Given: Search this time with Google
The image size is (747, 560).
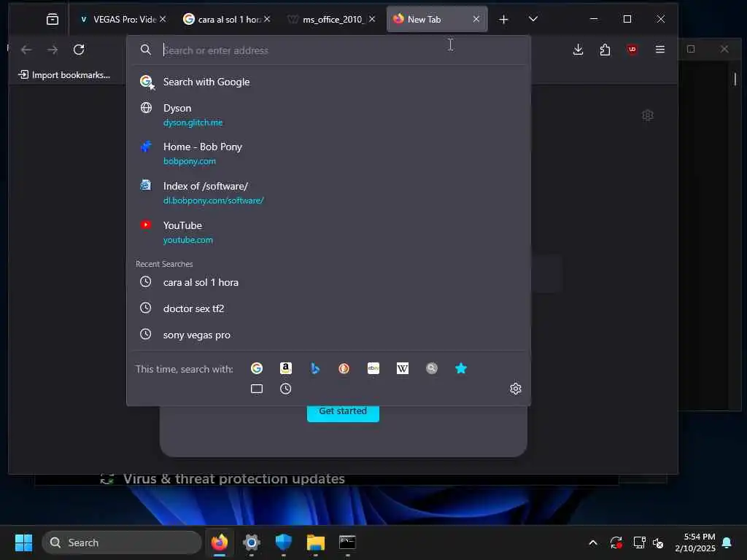Looking at the screenshot, I should pyautogui.click(x=257, y=368).
